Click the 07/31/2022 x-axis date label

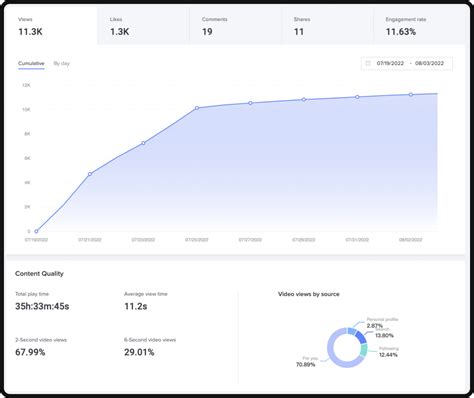pos(357,240)
